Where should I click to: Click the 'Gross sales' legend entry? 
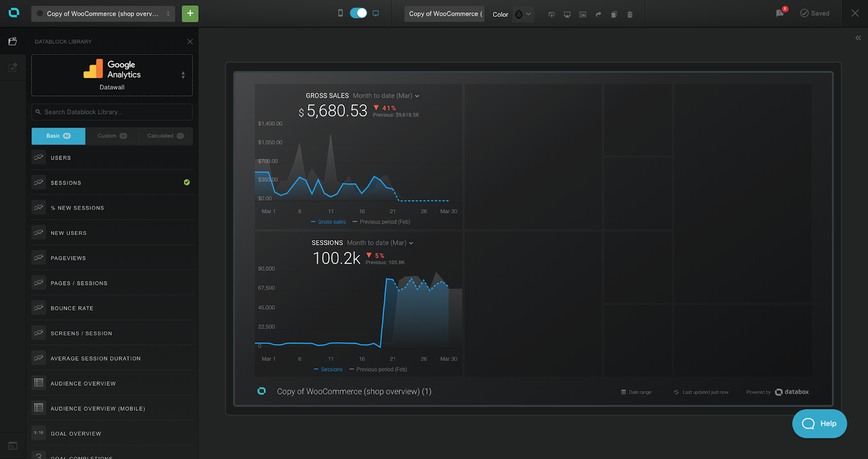pyautogui.click(x=328, y=222)
